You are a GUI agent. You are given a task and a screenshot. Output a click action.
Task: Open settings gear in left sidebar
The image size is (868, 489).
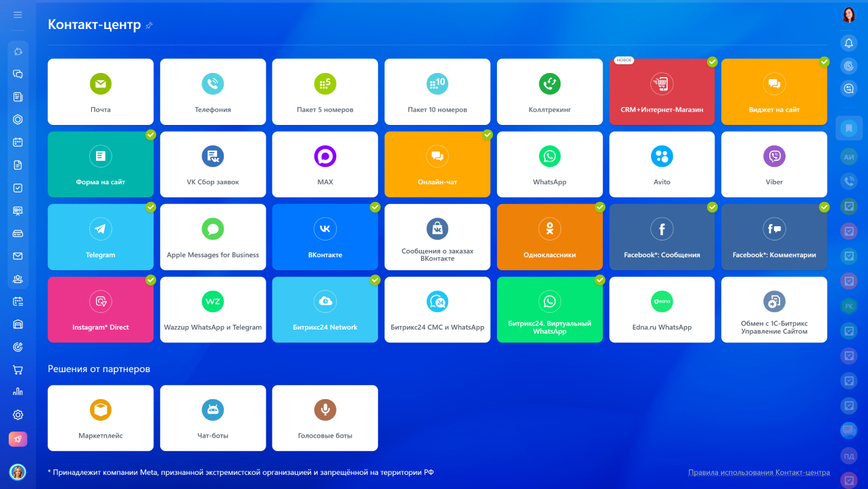pyautogui.click(x=18, y=415)
